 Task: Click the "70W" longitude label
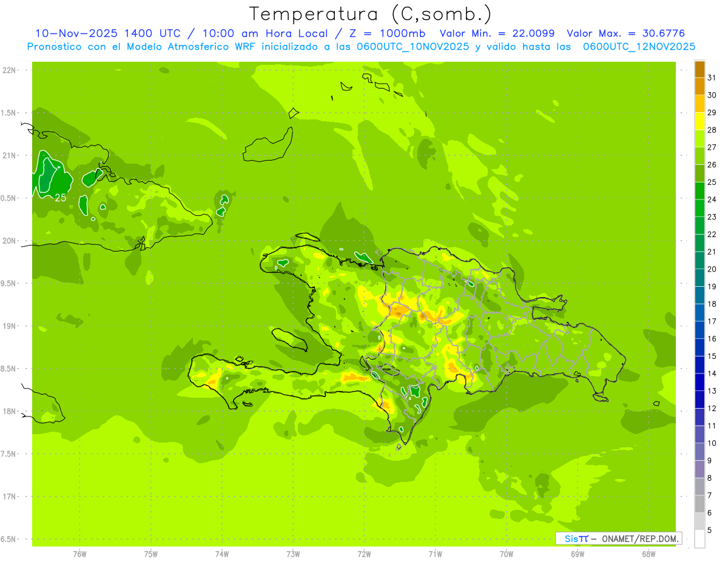pos(507,554)
